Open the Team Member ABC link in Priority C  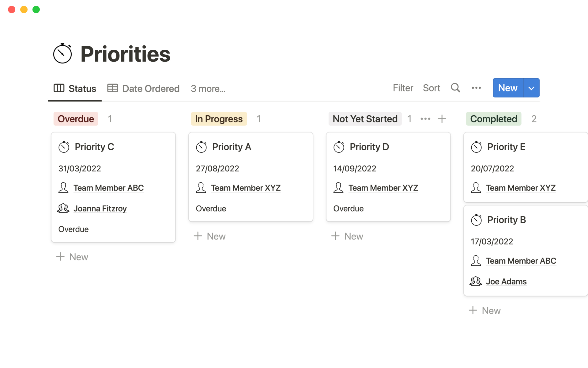click(x=108, y=188)
